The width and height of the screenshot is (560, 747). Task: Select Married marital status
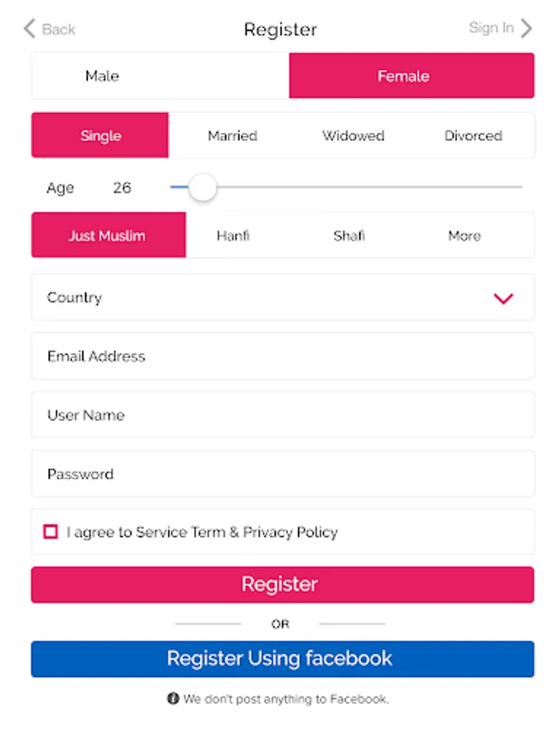pos(232,136)
